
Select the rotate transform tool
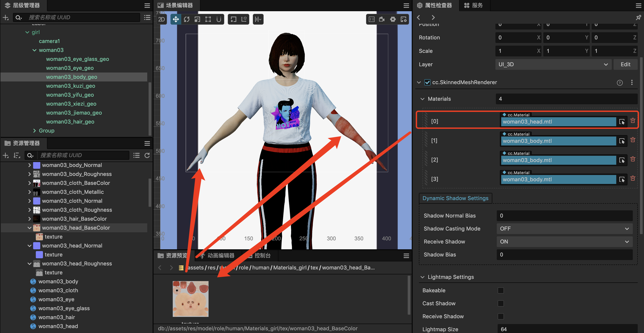click(x=186, y=19)
